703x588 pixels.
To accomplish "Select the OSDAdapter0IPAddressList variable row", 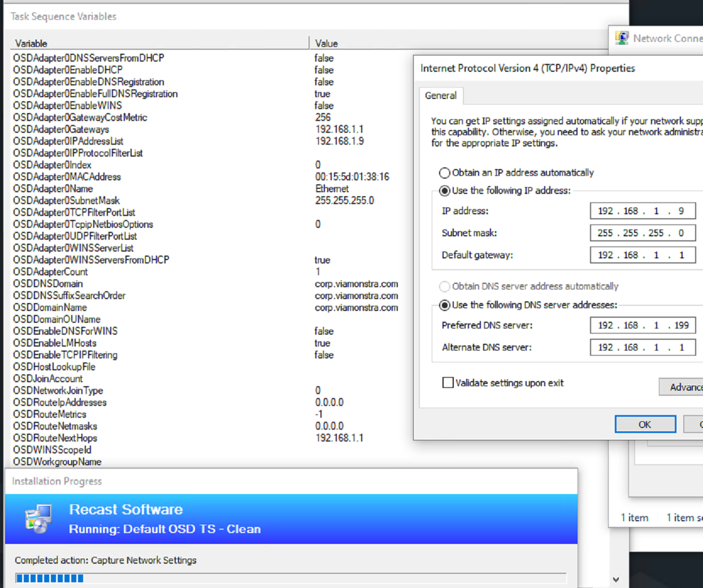I will tap(68, 141).
